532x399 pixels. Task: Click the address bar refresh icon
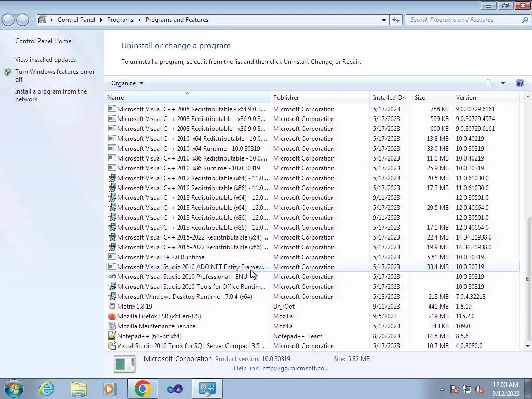tap(395, 20)
